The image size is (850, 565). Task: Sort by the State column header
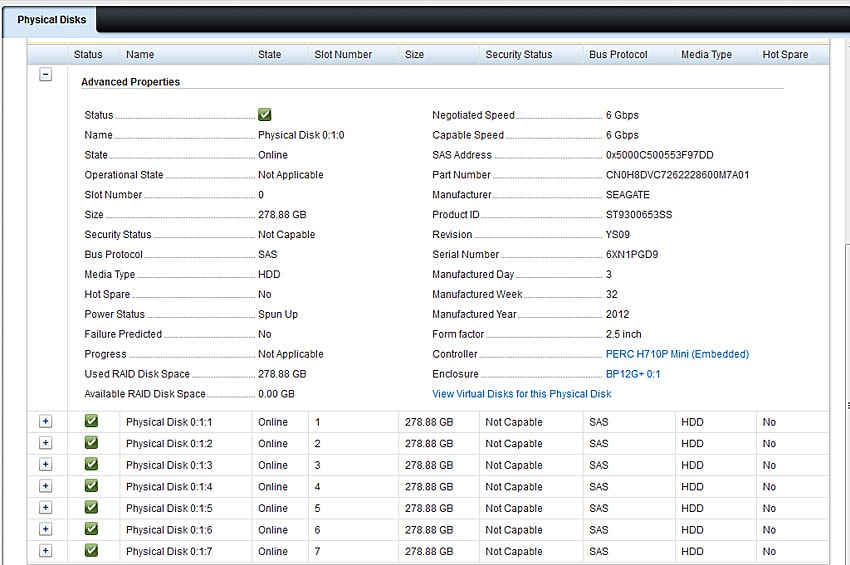point(280,55)
